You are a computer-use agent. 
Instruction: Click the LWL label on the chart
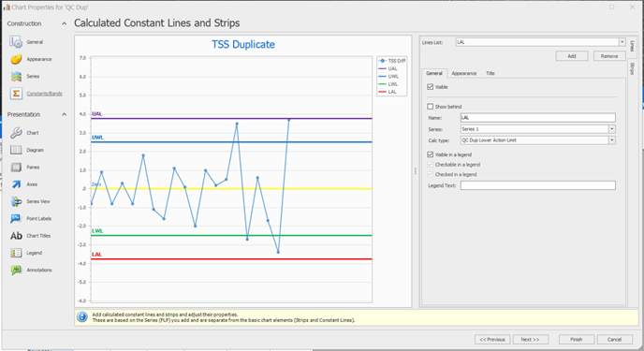(97, 230)
